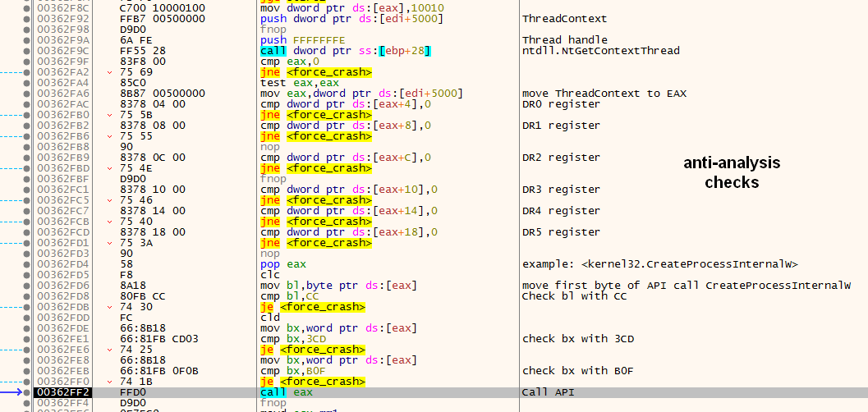The image size is (868, 412).
Task: Select the 'pop eax' instruction
Action: pyautogui.click(x=282, y=264)
